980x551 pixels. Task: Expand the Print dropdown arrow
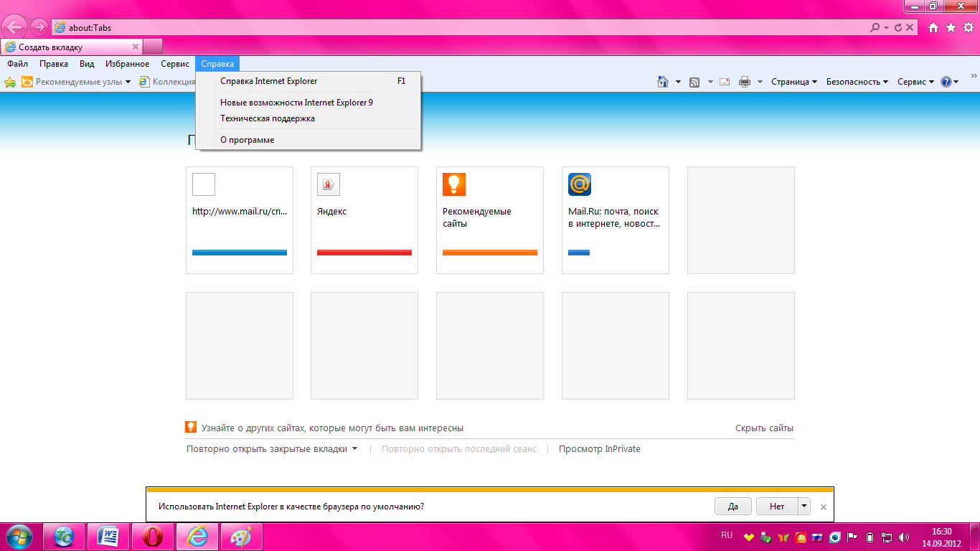click(760, 82)
